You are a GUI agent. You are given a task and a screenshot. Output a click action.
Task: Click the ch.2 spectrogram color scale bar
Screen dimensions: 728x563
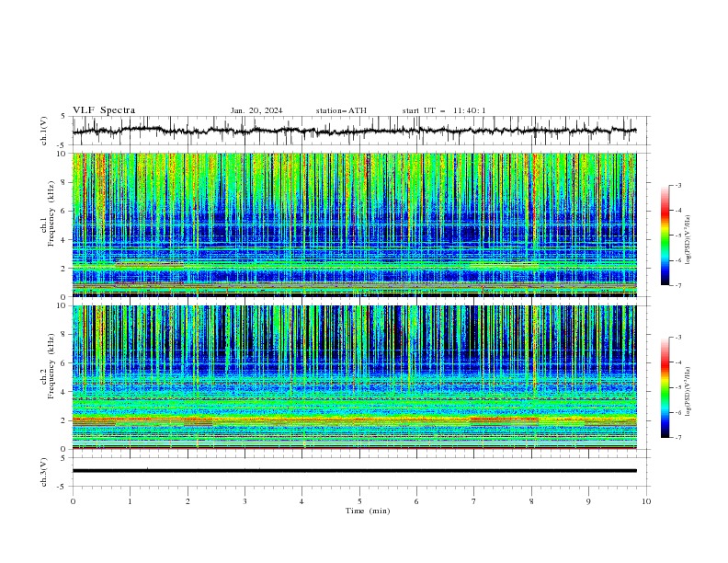(x=665, y=387)
